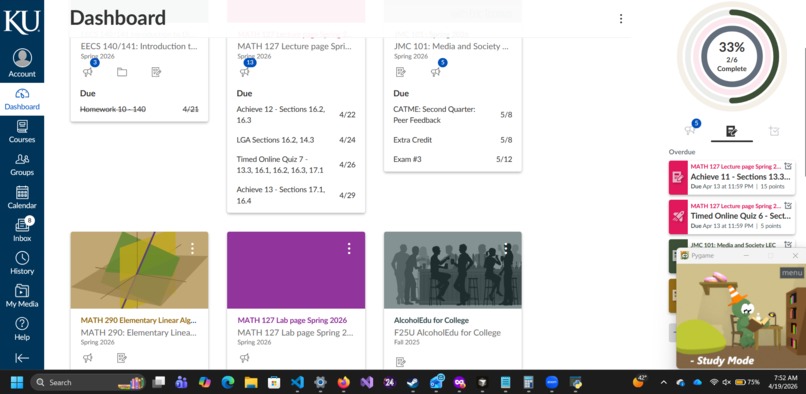Open Achieve 11 - Sections 13.3 overdue item
Viewport: 806px width, 394px height.
pos(742,176)
